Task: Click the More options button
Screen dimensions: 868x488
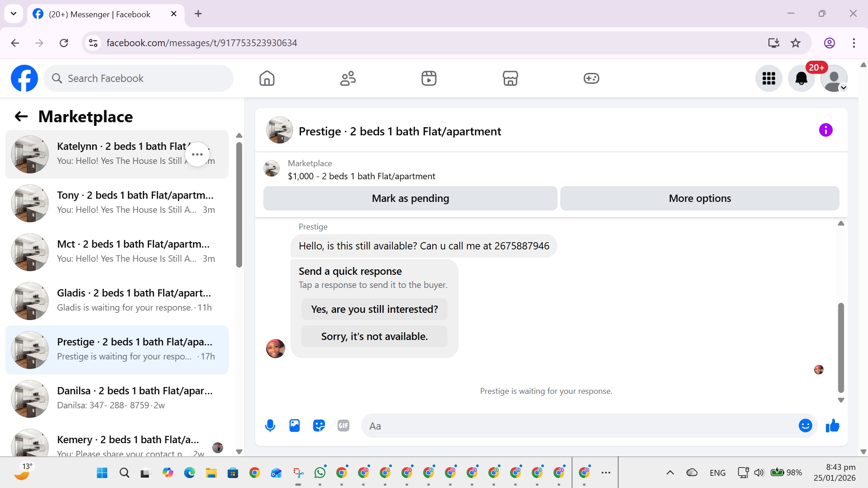Action: [700, 198]
